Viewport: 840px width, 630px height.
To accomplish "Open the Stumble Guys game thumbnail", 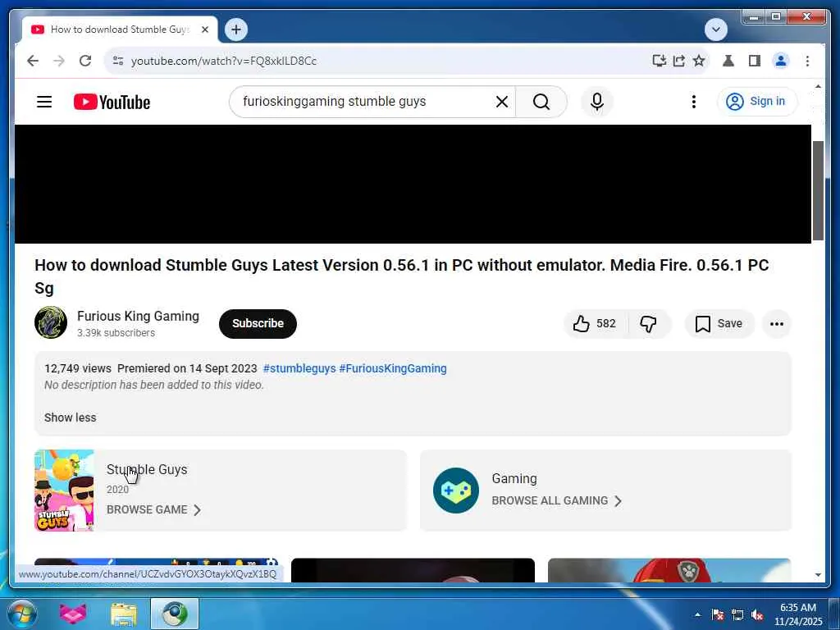I will tap(64, 491).
